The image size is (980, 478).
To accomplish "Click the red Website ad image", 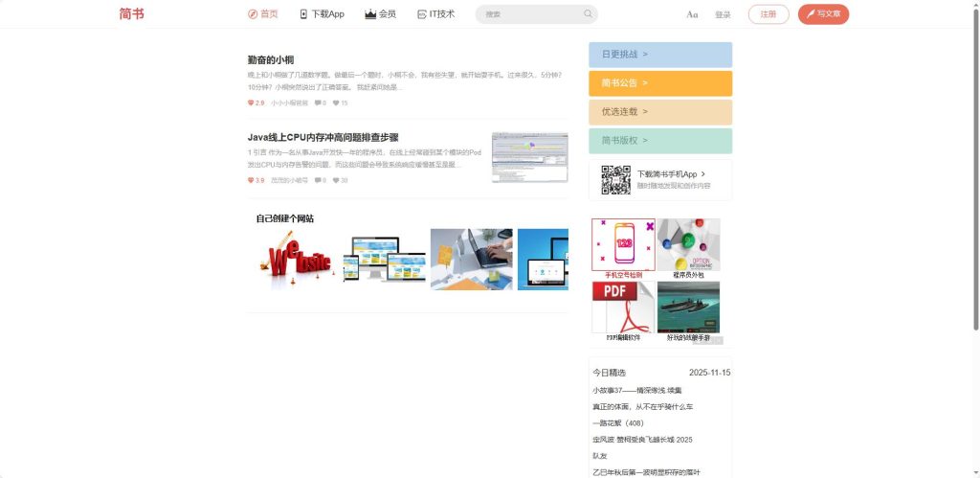I will pyautogui.click(x=297, y=259).
